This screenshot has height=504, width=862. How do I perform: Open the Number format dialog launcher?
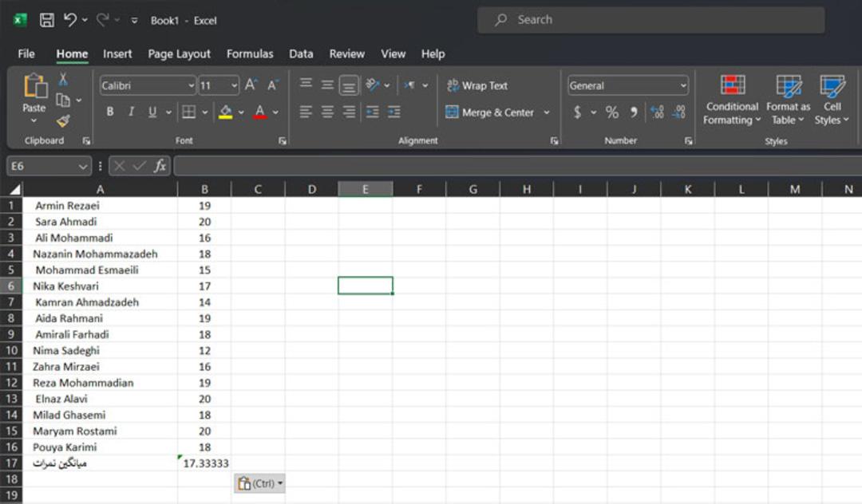click(x=688, y=141)
